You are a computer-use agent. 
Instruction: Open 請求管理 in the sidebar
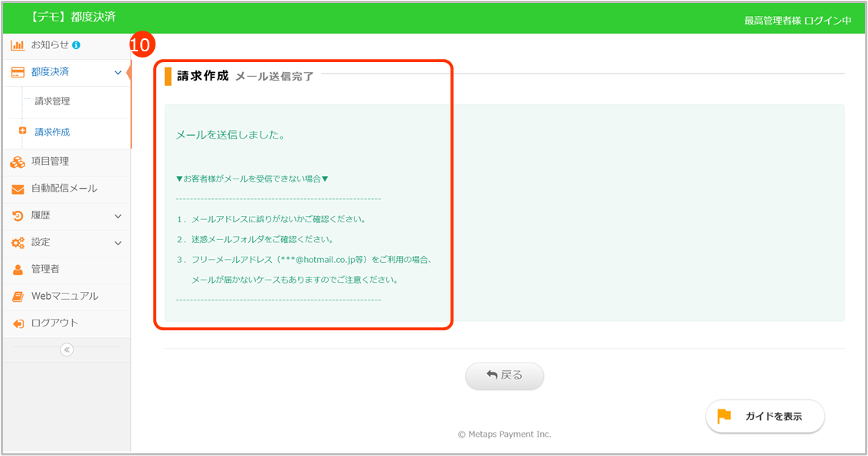[x=52, y=101]
